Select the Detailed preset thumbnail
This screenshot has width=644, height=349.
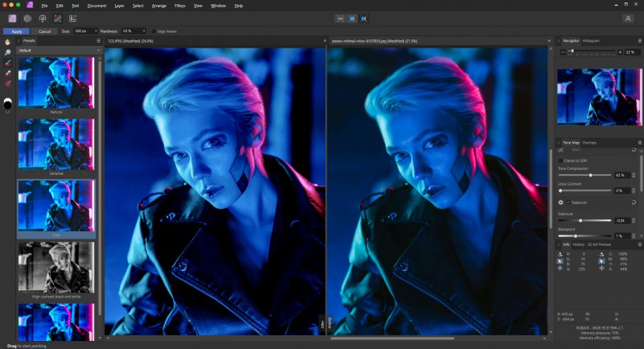click(56, 144)
